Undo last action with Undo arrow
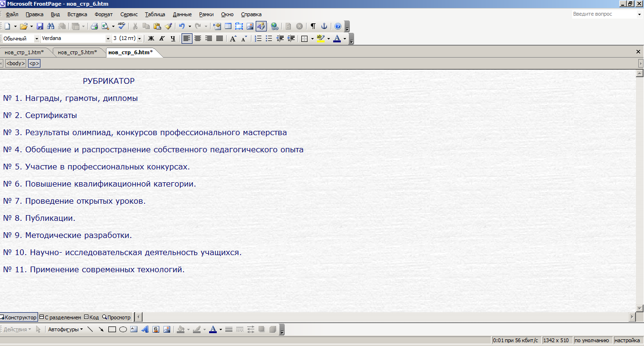 tap(182, 27)
